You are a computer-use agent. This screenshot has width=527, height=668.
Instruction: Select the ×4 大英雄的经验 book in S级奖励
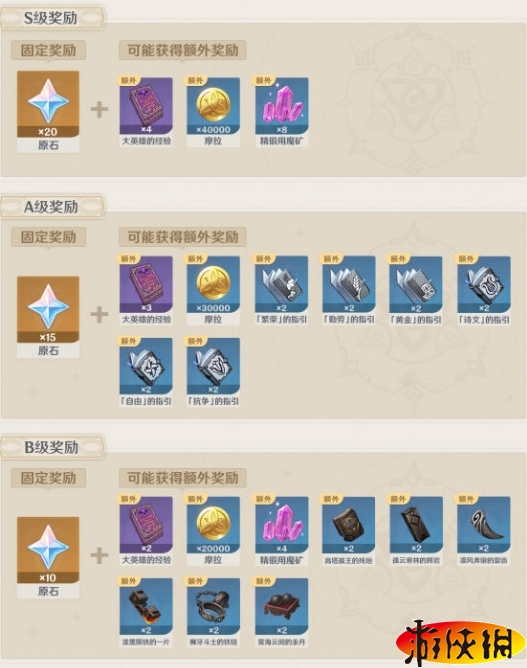(x=146, y=106)
